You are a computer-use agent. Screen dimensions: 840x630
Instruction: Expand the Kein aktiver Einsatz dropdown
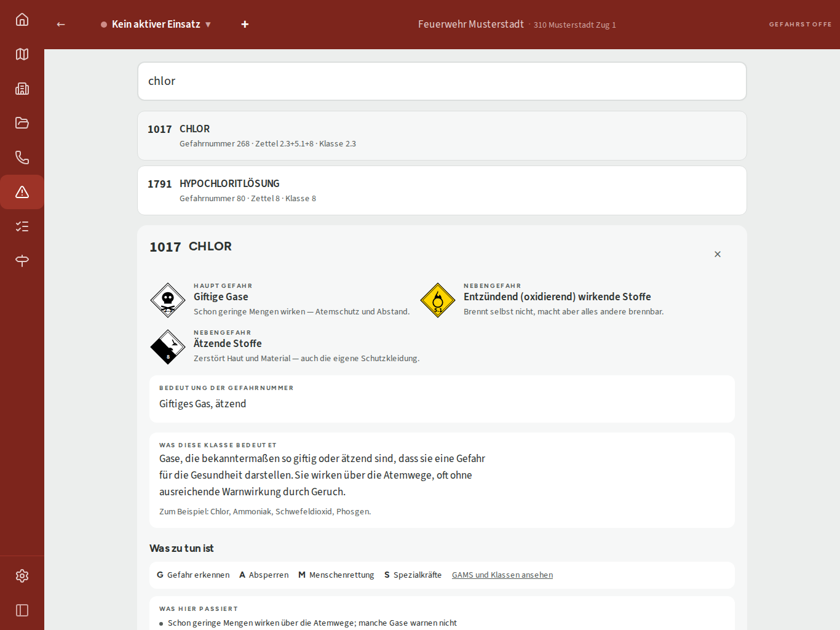(156, 24)
